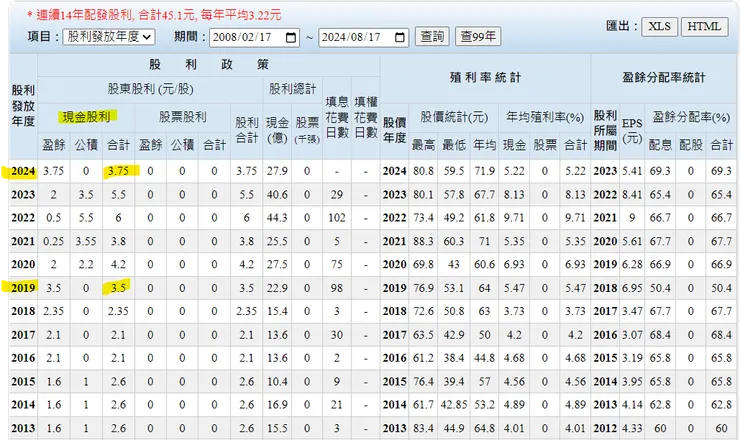Image resolution: width=740 pixels, height=440 pixels.
Task: Click the 88.3 highest price value
Action: [x=423, y=241]
